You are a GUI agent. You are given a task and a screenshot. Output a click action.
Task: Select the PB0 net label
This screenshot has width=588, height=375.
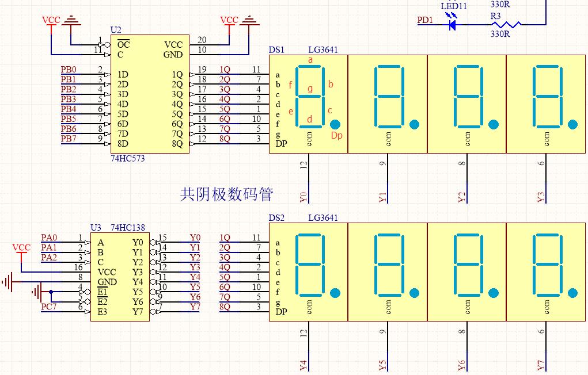click(69, 70)
